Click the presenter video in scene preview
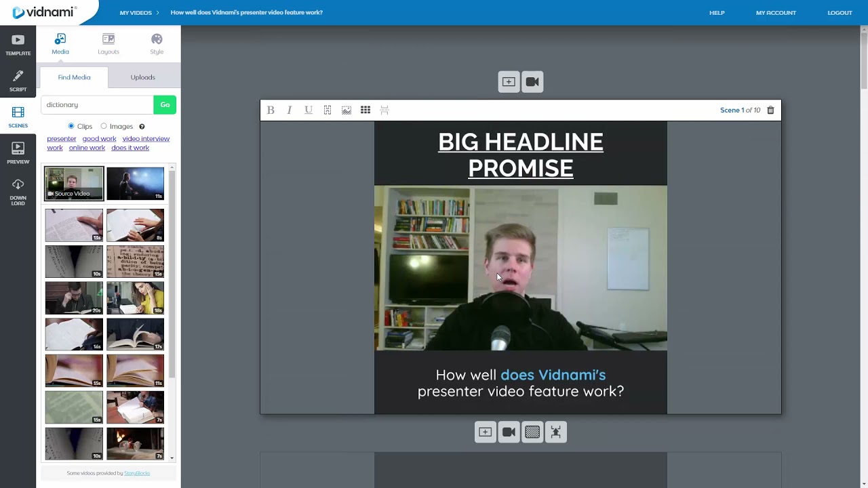868x488 pixels. [x=521, y=268]
